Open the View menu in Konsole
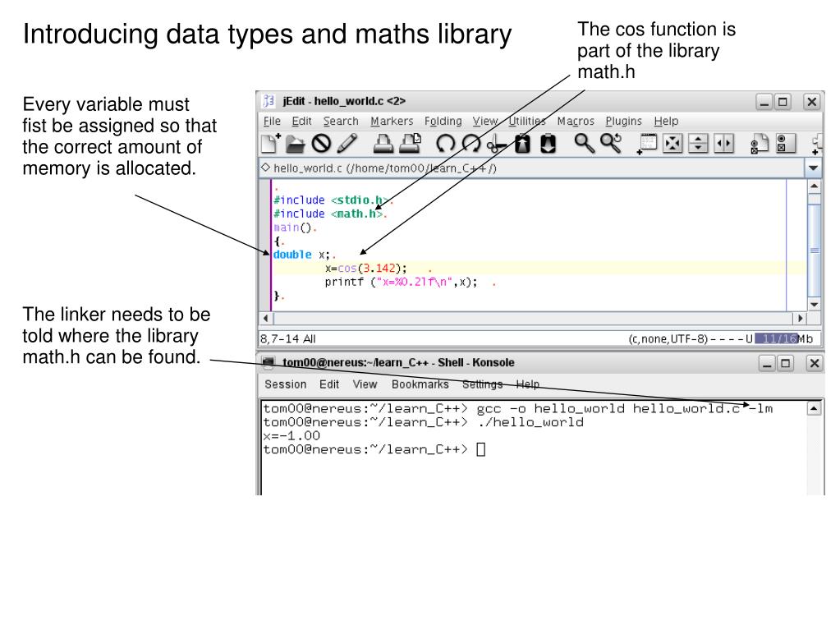The width and height of the screenshot is (840, 630). point(365,384)
